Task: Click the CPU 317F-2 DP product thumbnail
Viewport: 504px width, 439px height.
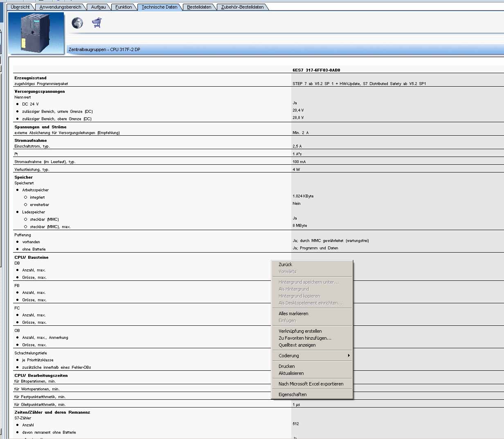Action: [x=36, y=33]
